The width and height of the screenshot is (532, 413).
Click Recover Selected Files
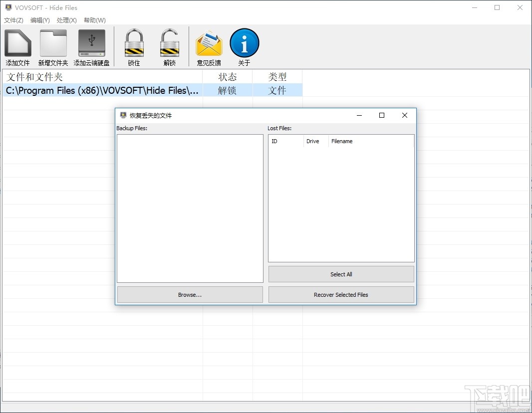point(341,294)
